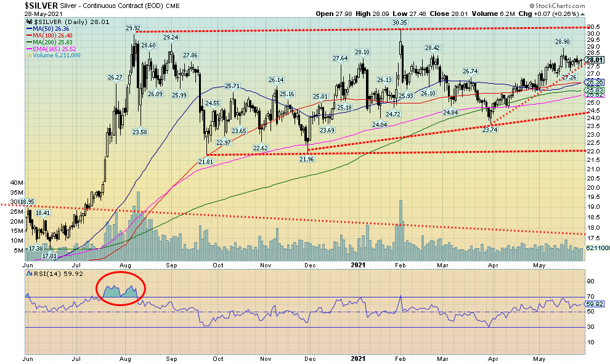This screenshot has width=610, height=364.
Task: Click the red circle on RSI panel
Action: pyautogui.click(x=121, y=289)
